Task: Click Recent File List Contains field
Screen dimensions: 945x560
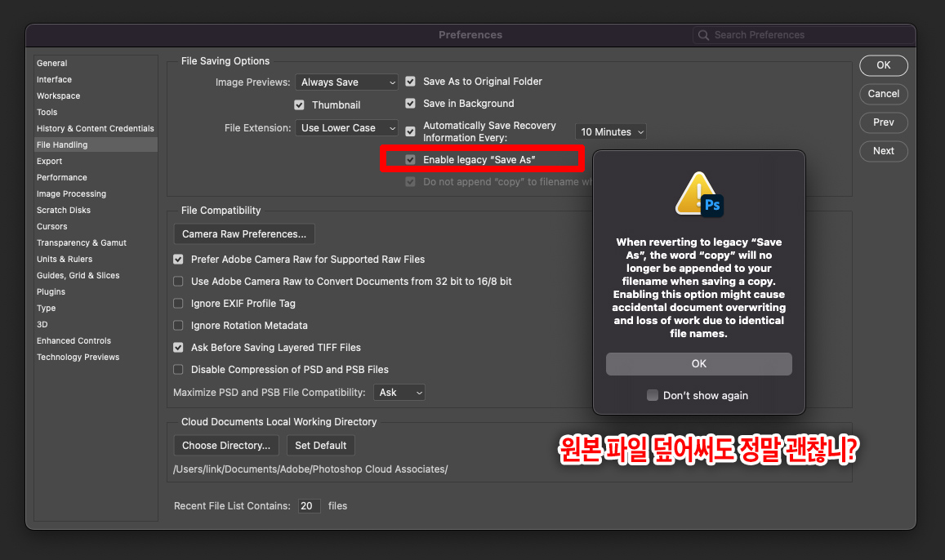Action: 310,506
